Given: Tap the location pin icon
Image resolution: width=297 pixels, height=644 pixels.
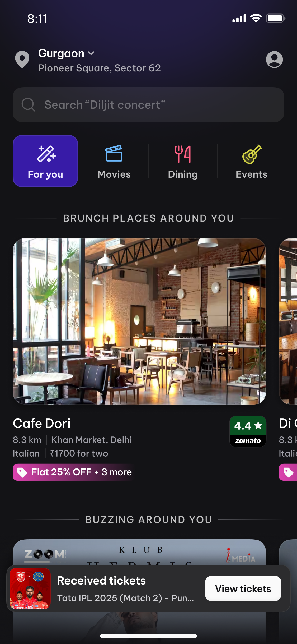Looking at the screenshot, I should tap(22, 59).
